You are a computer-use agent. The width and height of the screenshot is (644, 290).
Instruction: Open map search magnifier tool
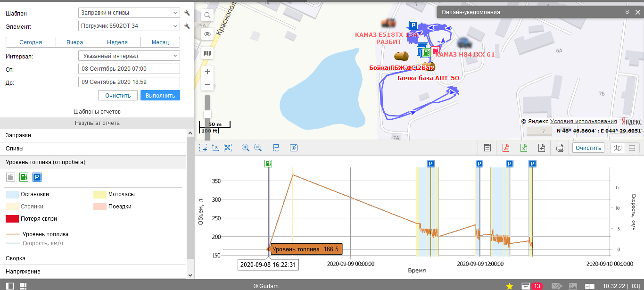(207, 15)
